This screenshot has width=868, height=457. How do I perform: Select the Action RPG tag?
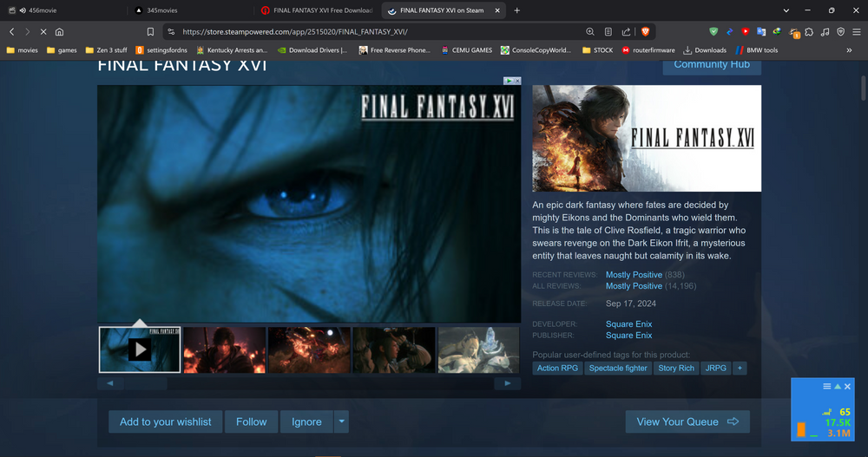tap(557, 368)
